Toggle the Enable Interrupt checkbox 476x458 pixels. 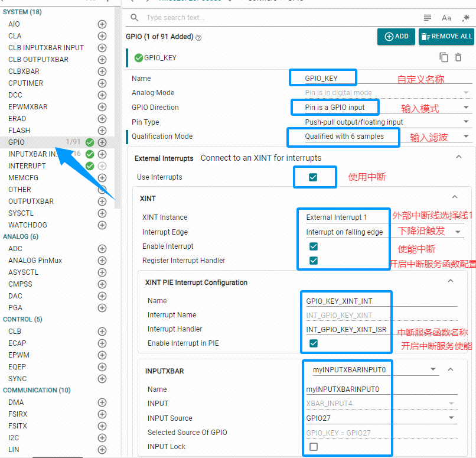click(x=313, y=246)
